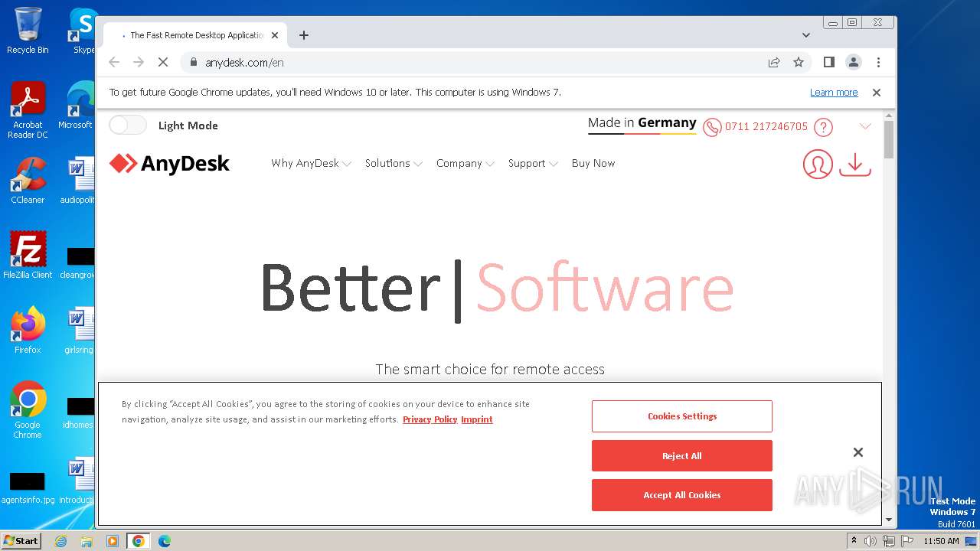The width and height of the screenshot is (980, 551).
Task: Open Acrobat Reader DC desktop icon
Action: [x=28, y=110]
